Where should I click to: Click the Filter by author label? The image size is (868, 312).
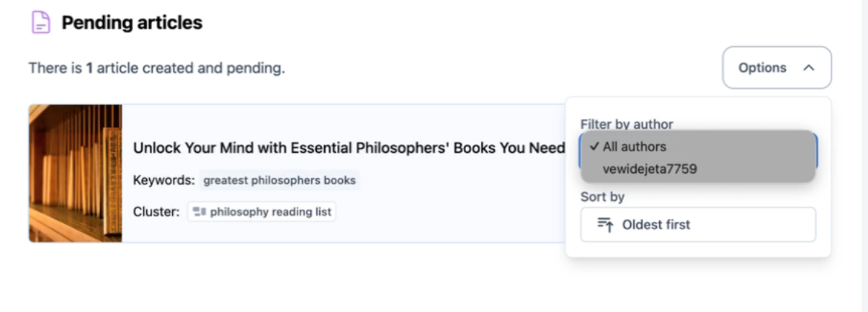tap(627, 124)
